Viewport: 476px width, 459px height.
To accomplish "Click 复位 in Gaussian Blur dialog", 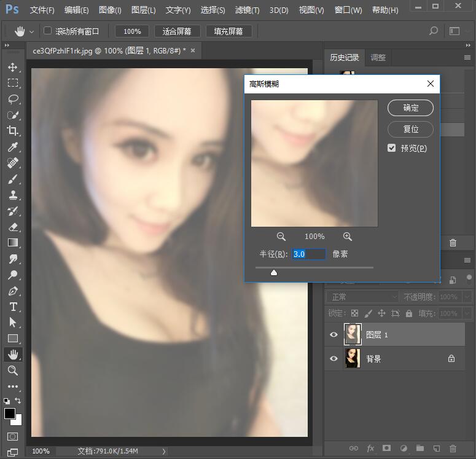I will pyautogui.click(x=410, y=129).
